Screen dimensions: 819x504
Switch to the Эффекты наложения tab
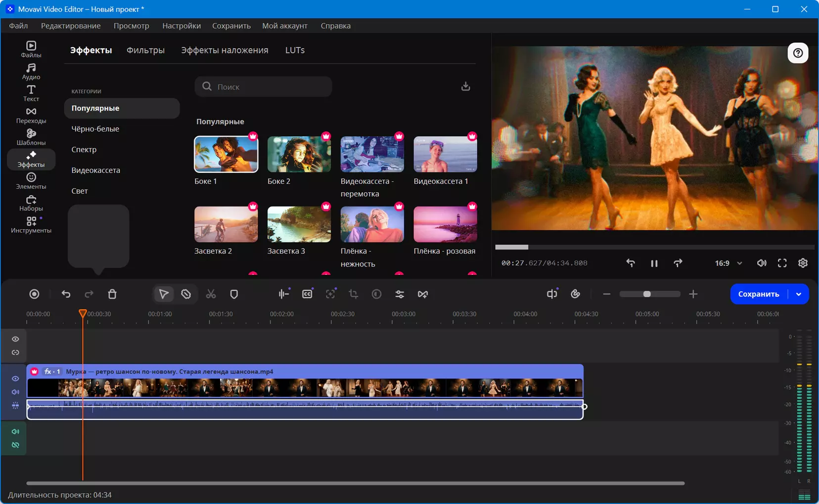tap(225, 50)
